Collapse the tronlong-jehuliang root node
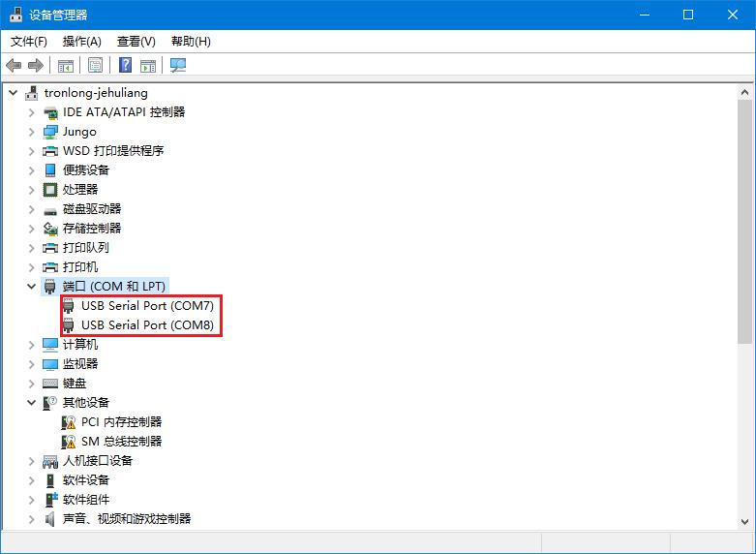756x554 pixels. point(14,93)
